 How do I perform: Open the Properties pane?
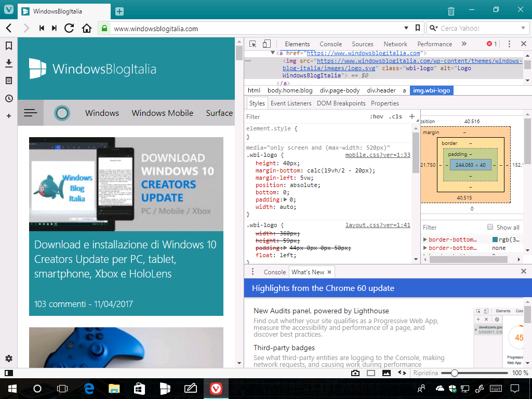click(385, 103)
